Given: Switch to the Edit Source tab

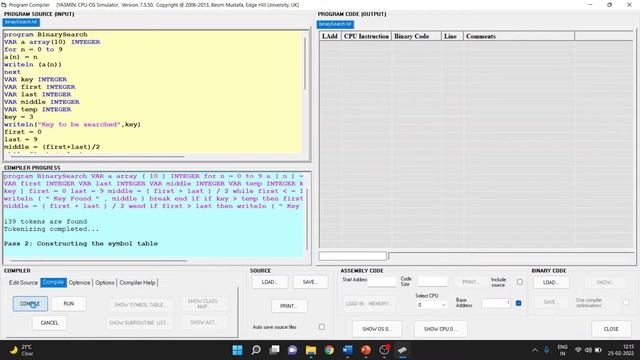Looking at the screenshot, I should point(23,282).
